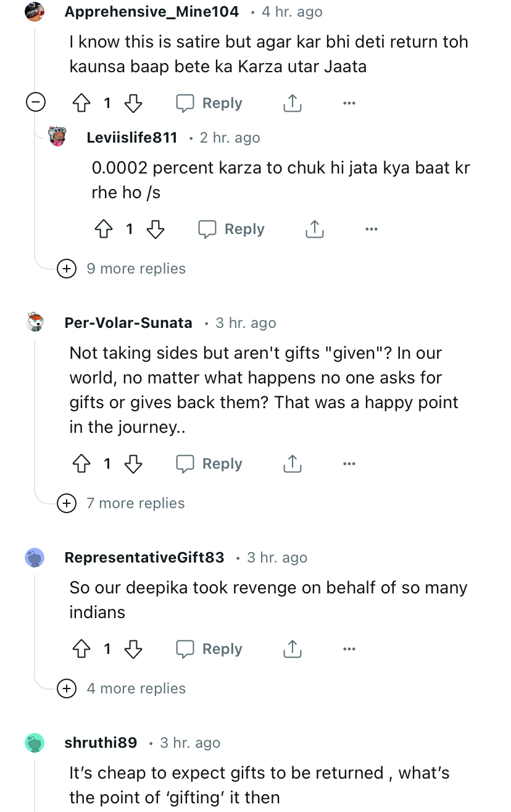Share Leviislife811's reply
The width and height of the screenshot is (511, 812).
pos(314,229)
